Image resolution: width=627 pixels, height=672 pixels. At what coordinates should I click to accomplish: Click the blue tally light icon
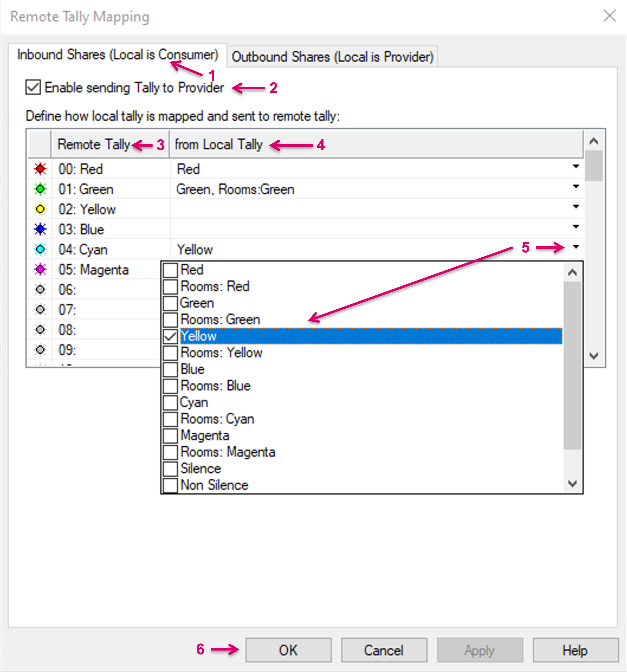[x=40, y=229]
